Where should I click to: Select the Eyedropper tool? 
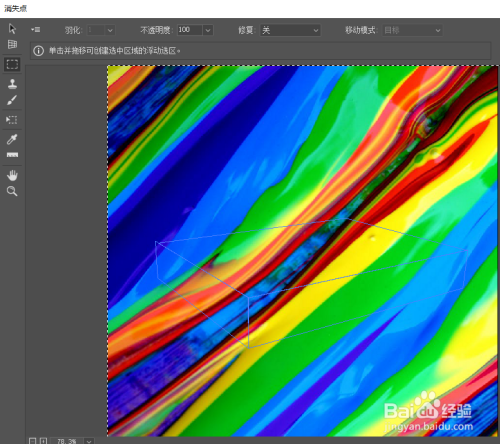(12, 139)
